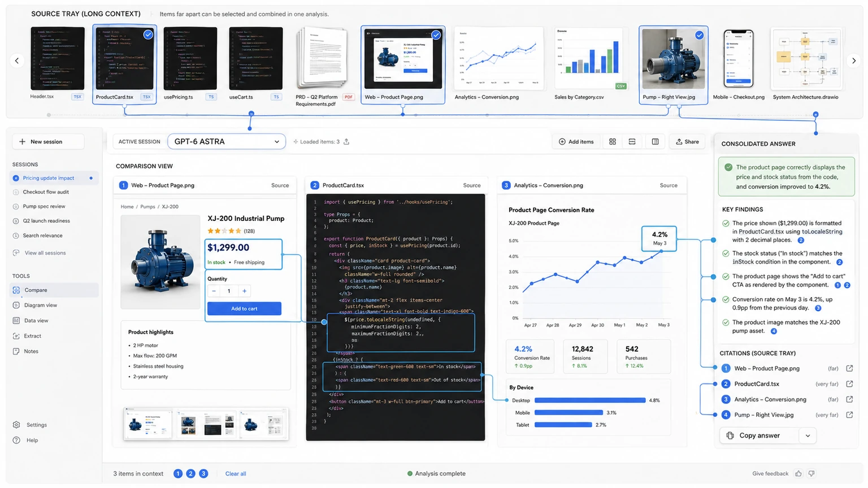Toggle context item 2 chip in footer
The image size is (868, 488).
pos(191,474)
